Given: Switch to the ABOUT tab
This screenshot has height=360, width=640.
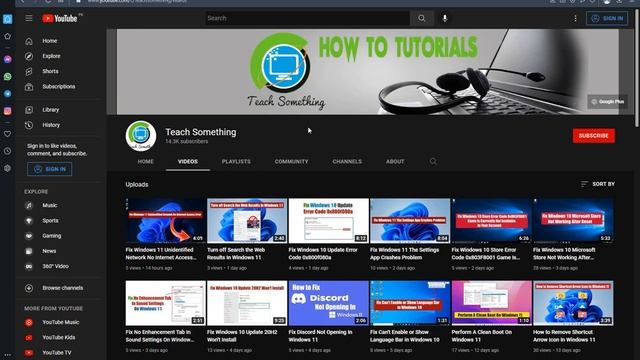Looking at the screenshot, I should (x=395, y=162).
